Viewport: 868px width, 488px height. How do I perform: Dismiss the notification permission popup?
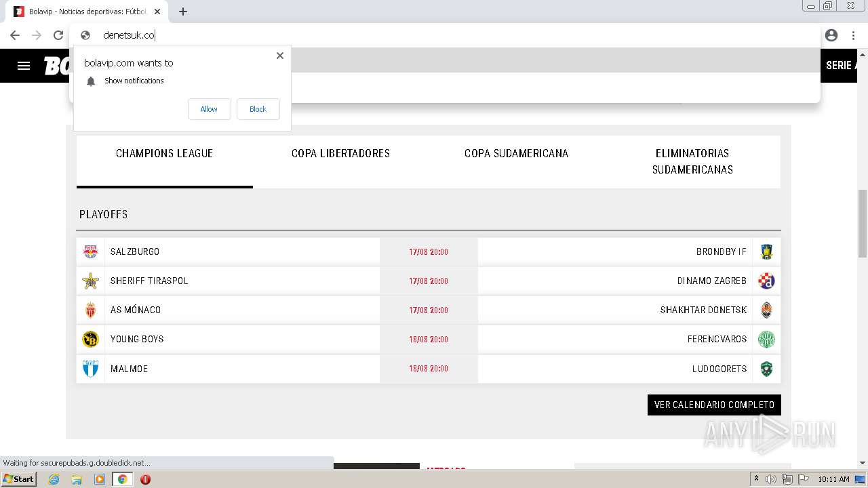(280, 56)
